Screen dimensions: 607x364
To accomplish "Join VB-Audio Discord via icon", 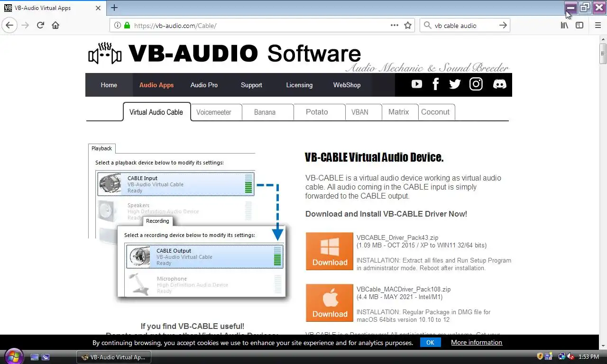I will [x=499, y=84].
